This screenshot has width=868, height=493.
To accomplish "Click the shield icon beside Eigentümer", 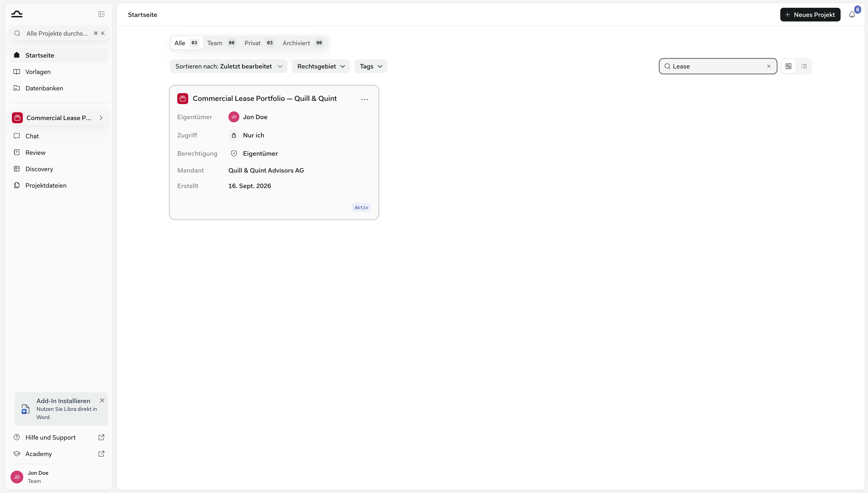I will pyautogui.click(x=234, y=153).
